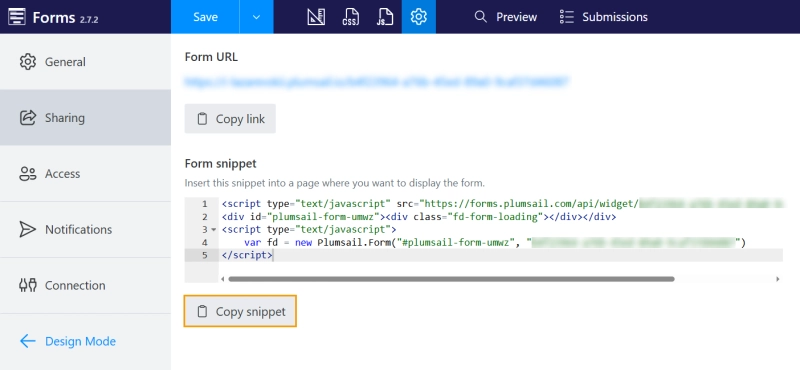Click the Notifications paper plane icon
This screenshot has height=370, width=800.
tap(28, 229)
